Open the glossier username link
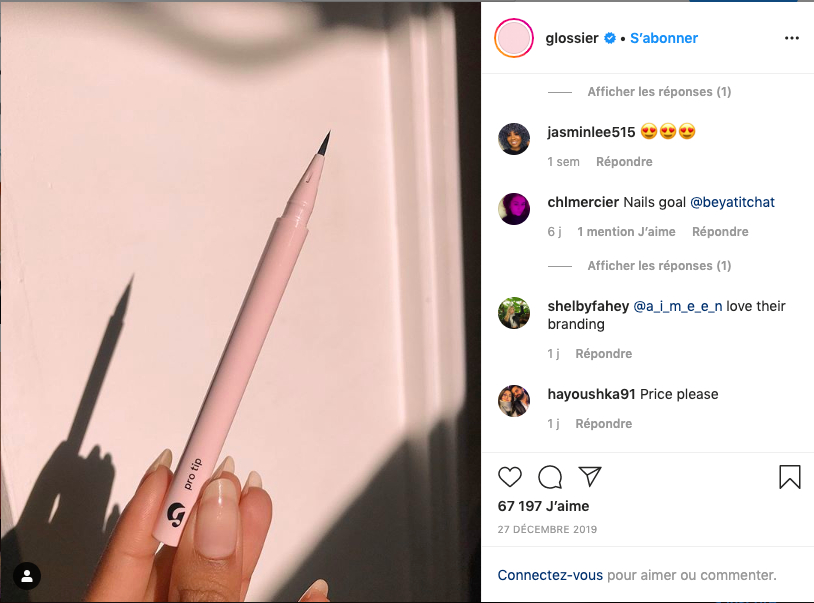 [572, 38]
